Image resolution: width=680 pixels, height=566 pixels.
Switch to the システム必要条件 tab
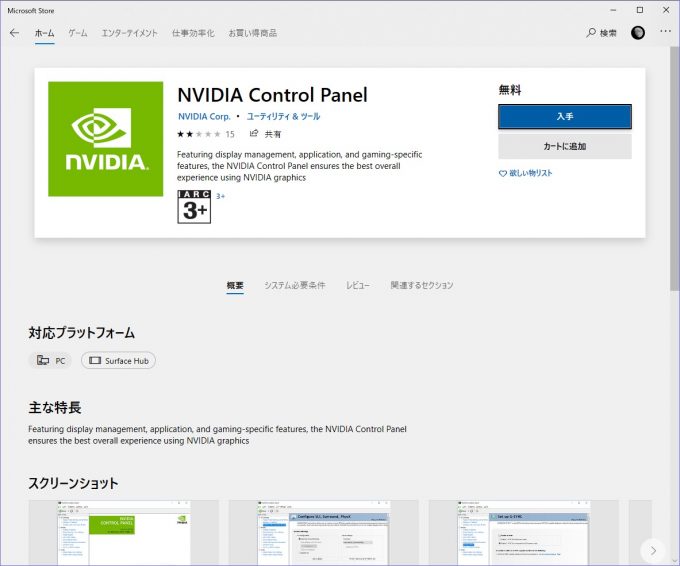click(294, 285)
